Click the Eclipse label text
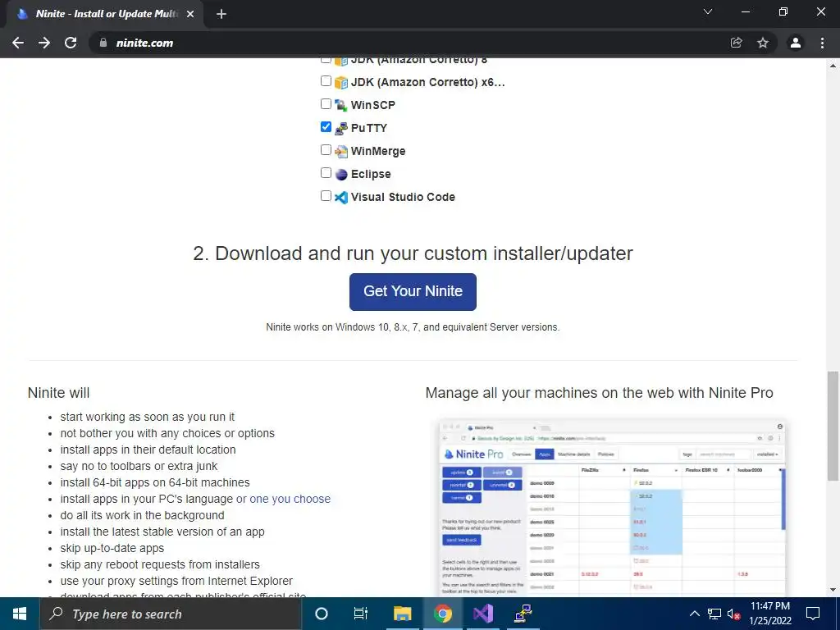 click(371, 174)
